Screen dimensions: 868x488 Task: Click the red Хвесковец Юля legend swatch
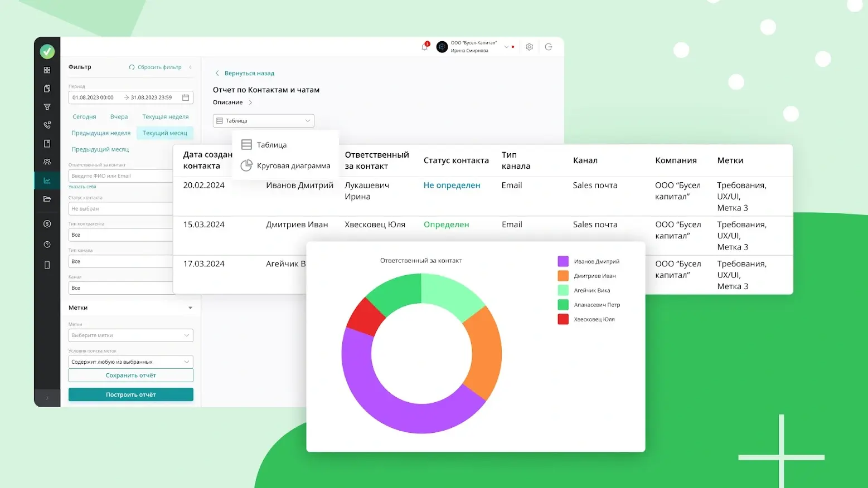563,319
